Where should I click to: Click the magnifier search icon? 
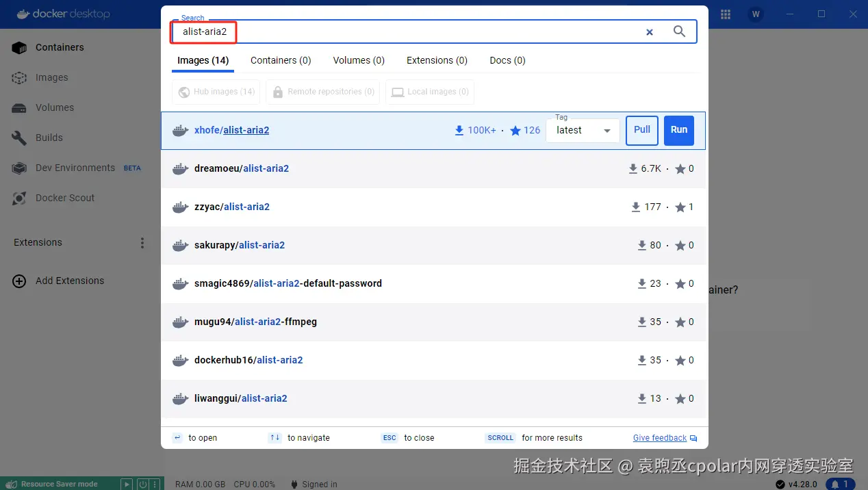point(679,31)
